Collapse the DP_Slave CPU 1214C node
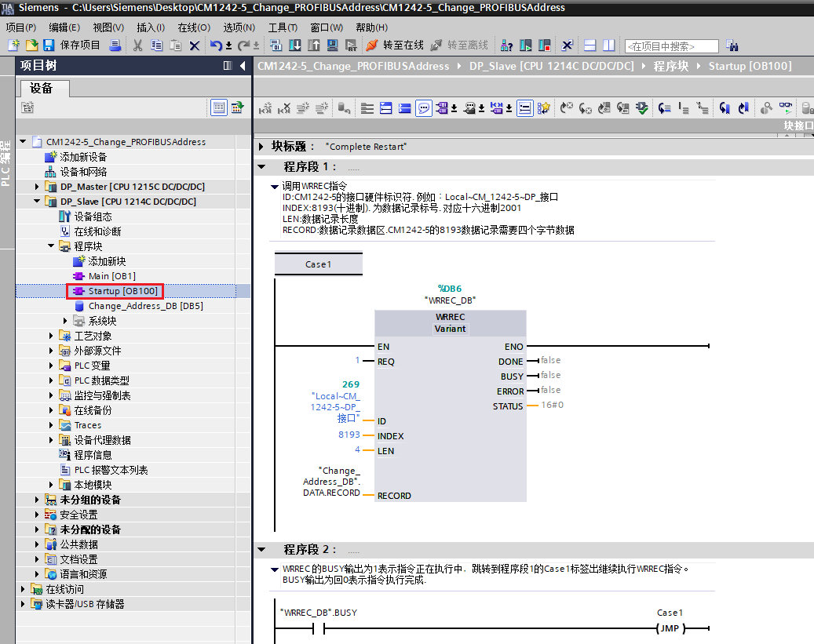This screenshot has height=644, width=814. 36,201
